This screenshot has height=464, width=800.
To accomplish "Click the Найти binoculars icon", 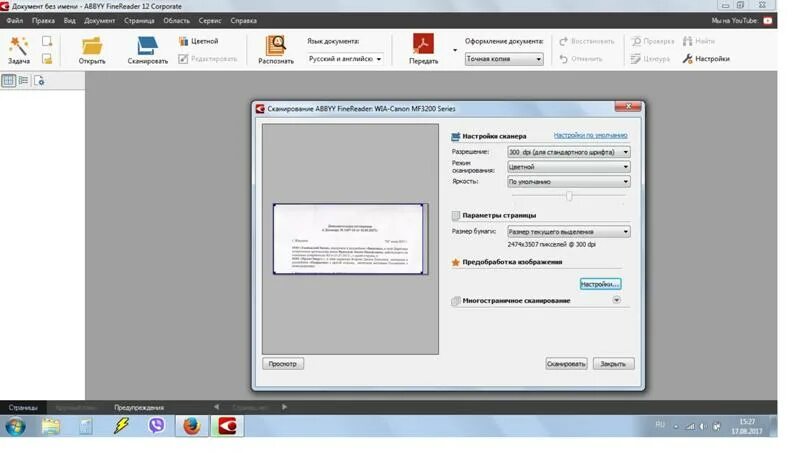I will tap(688, 41).
